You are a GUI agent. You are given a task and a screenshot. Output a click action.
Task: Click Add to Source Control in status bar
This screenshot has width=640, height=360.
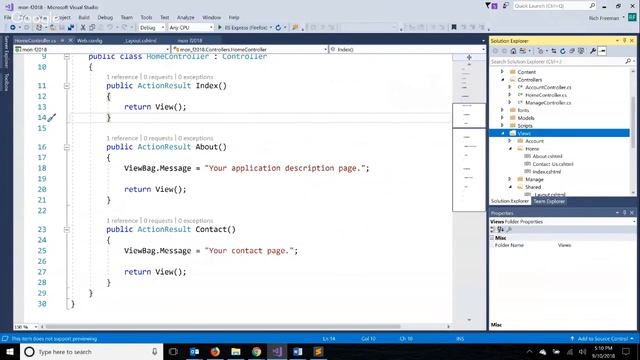602,339
